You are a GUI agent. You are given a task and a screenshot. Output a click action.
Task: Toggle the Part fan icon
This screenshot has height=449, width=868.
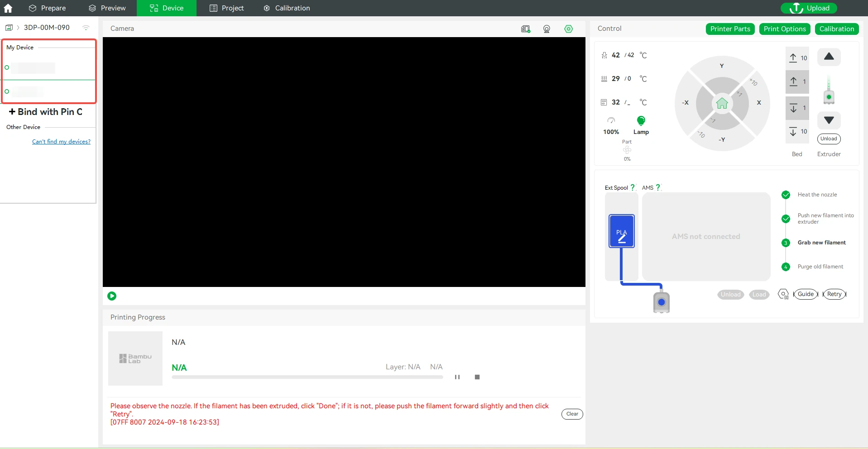627,150
